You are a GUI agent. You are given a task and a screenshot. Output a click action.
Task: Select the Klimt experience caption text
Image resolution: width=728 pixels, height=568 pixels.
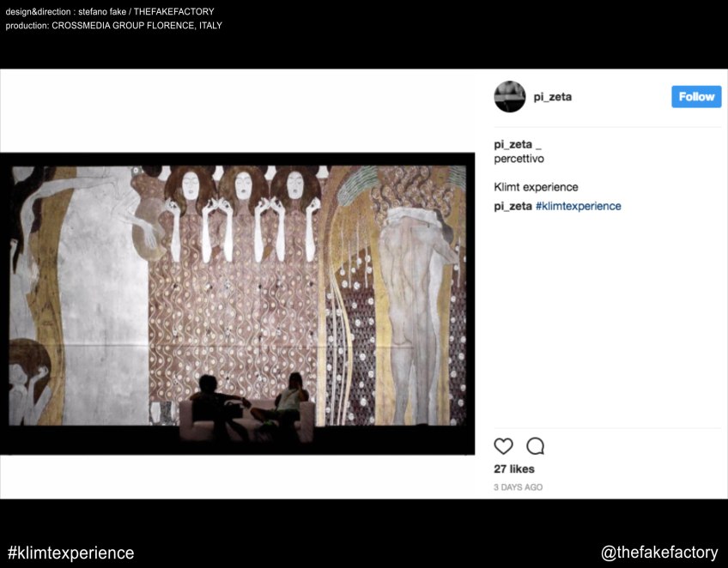(x=536, y=187)
